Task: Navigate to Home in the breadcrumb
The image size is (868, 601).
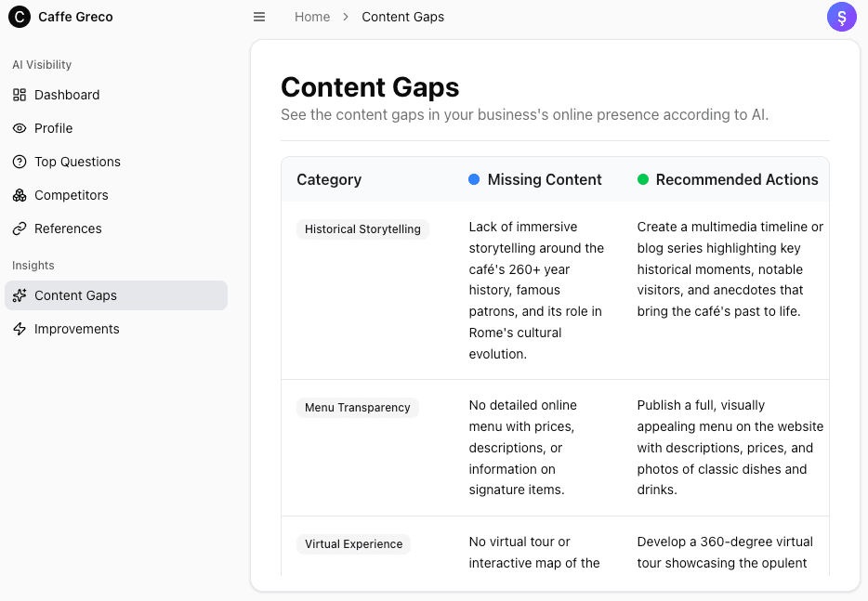Action: (312, 17)
